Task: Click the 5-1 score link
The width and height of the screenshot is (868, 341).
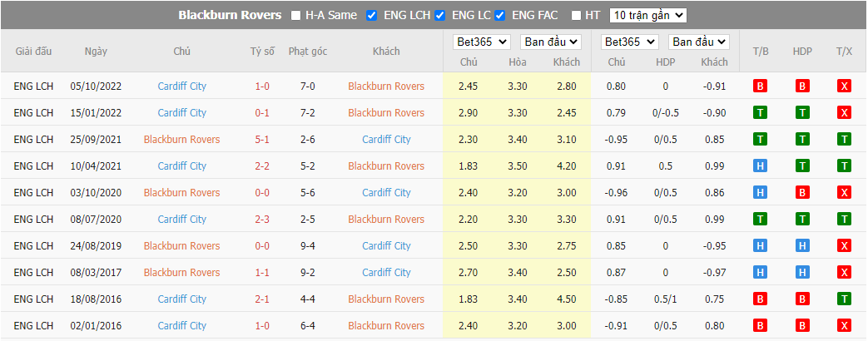Action: 262,140
